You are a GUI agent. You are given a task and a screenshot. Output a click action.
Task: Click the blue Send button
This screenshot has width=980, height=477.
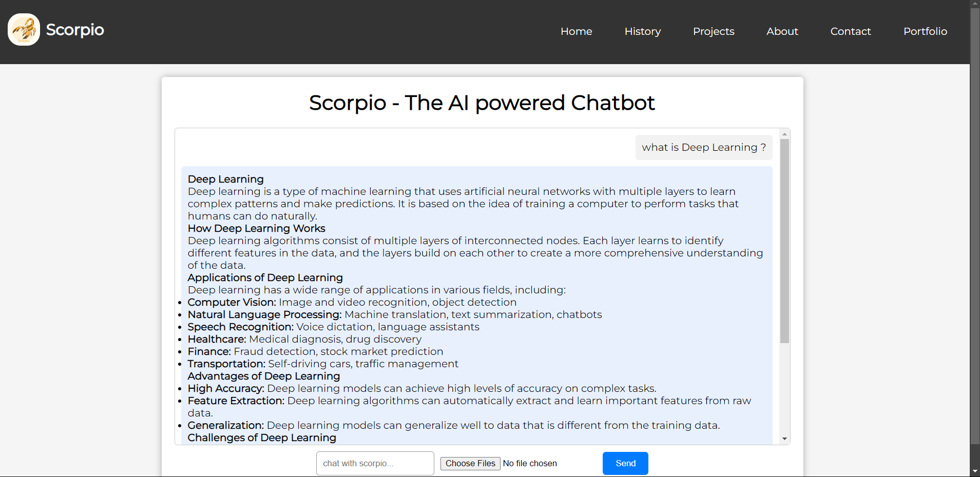(x=625, y=463)
